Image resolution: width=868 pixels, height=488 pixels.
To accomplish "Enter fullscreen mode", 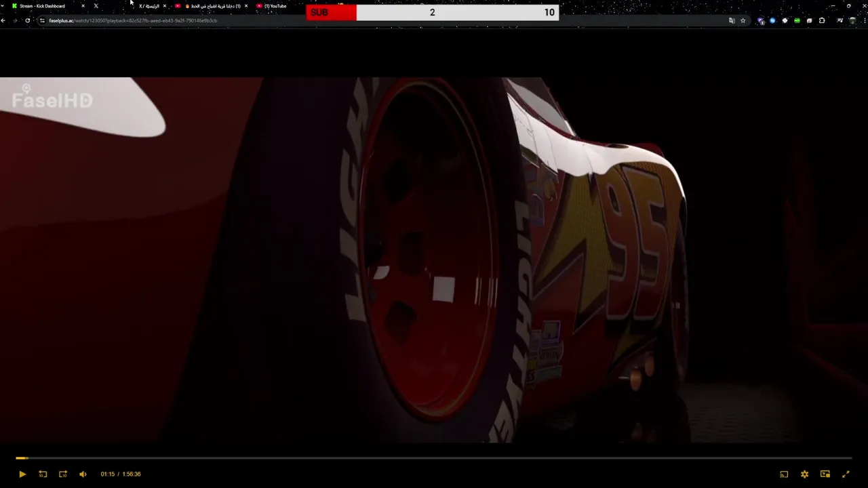I will 846,474.
